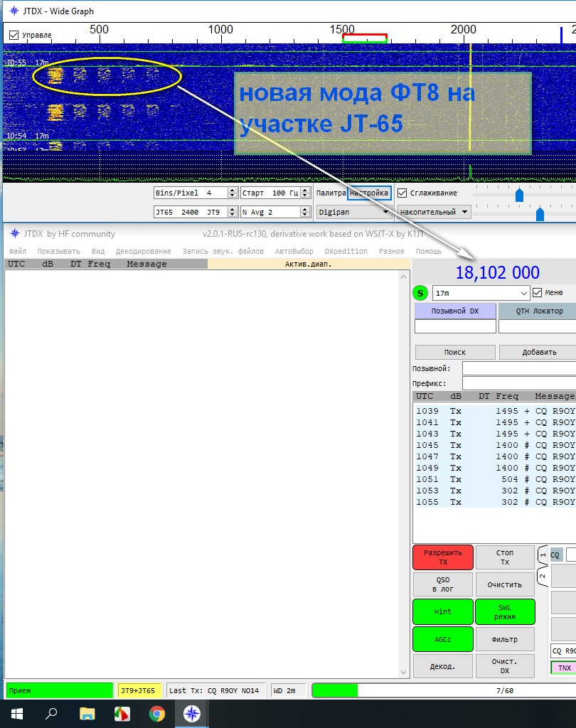Open the Декодирование menu
Image resolution: width=576 pixels, height=728 pixels.
[x=143, y=251]
